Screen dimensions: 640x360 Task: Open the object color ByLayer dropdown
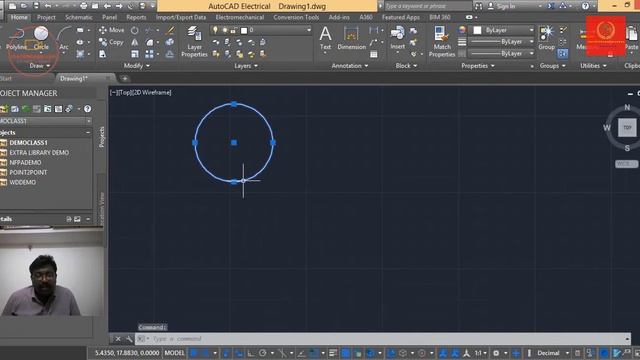point(531,30)
